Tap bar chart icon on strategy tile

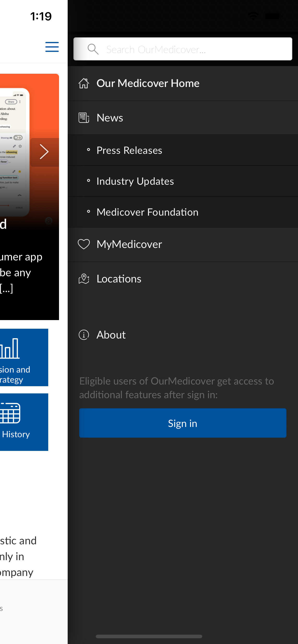point(10,349)
